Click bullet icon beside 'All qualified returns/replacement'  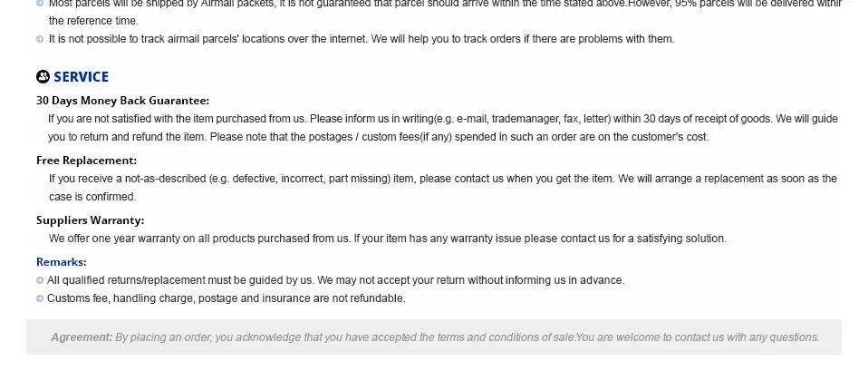point(40,280)
